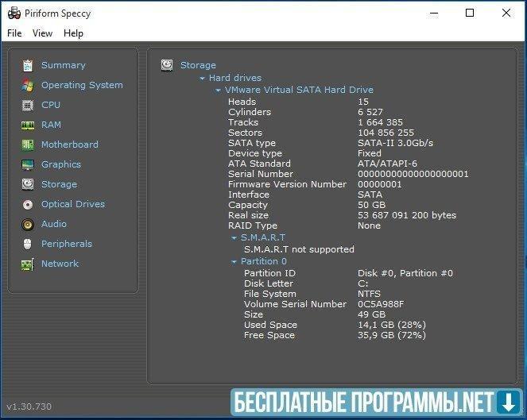Click the Operating System Windows logo icon
Image resolution: width=527 pixels, height=420 pixels.
coord(28,85)
